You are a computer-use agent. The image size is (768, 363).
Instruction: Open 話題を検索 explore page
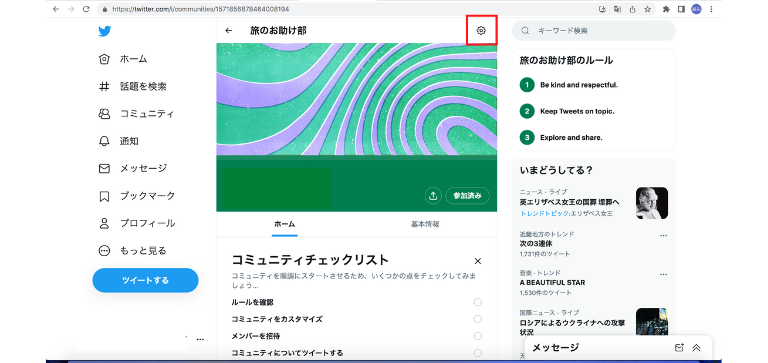point(143,87)
